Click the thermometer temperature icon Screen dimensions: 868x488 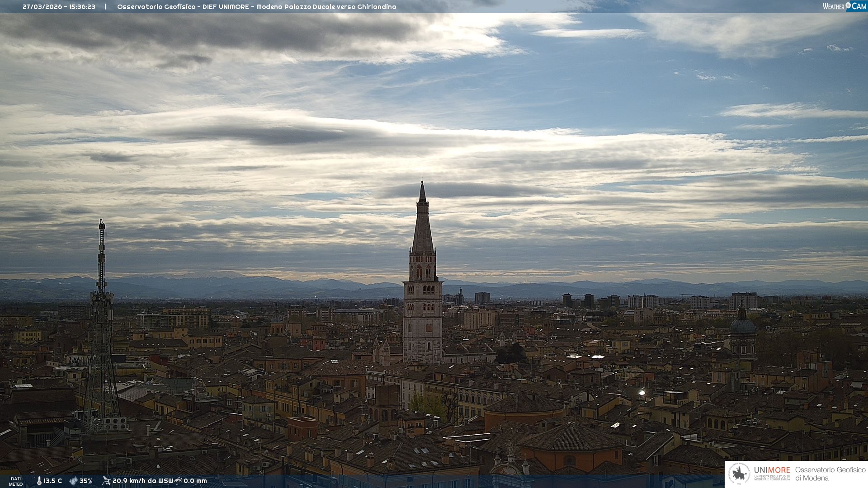click(39, 481)
